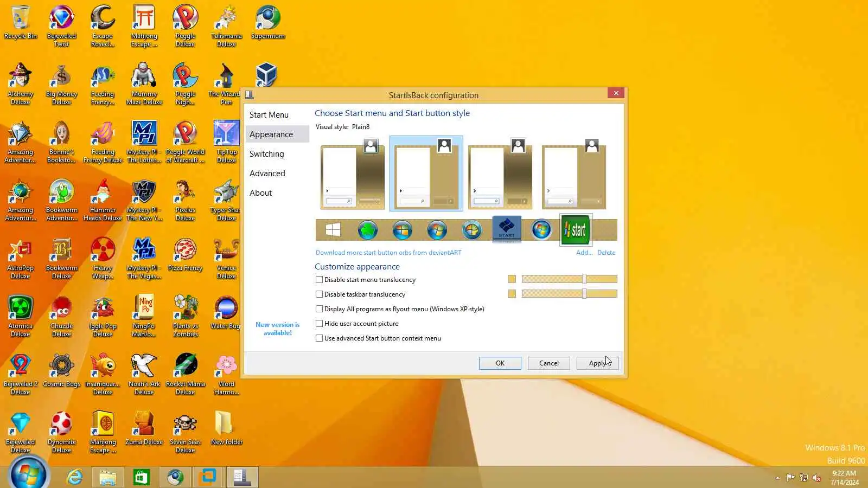Click the Delete orb link

tap(607, 253)
